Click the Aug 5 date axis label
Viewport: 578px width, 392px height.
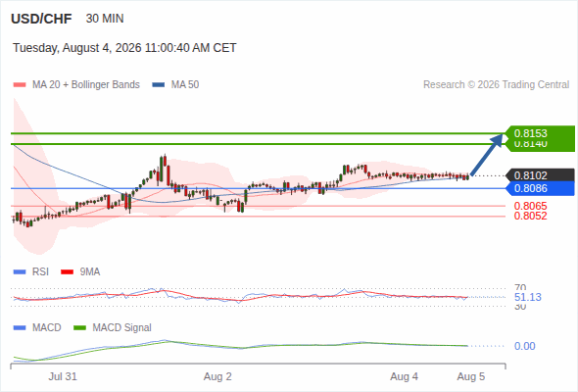[471, 376]
